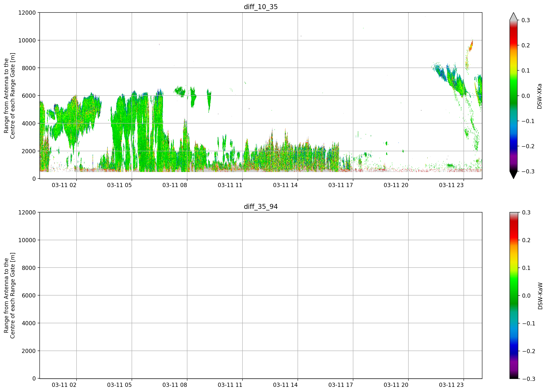Click the 03-11 08 tick in bottom plot
Viewport: 547px width, 392px height.
pos(175,385)
